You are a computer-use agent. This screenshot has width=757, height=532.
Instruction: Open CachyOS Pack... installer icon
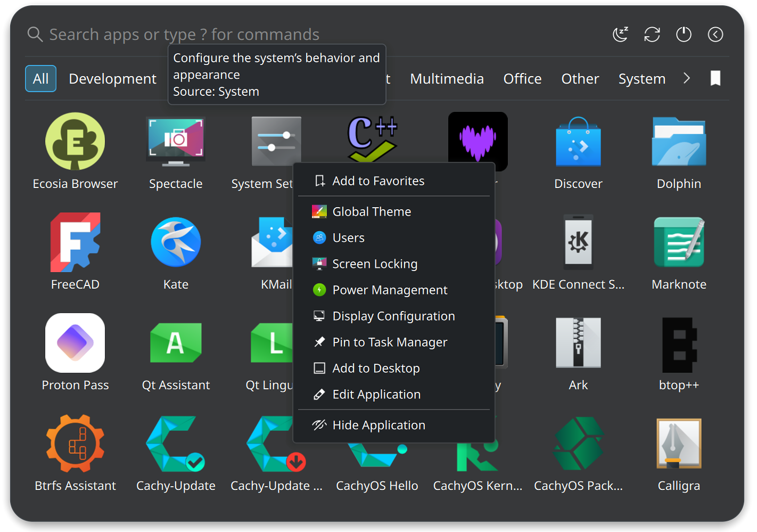(578, 444)
